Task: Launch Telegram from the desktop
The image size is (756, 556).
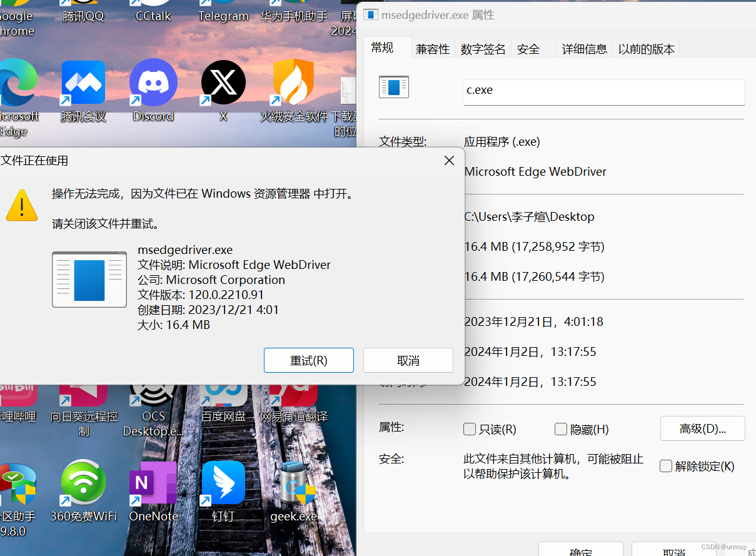Action: [x=223, y=12]
